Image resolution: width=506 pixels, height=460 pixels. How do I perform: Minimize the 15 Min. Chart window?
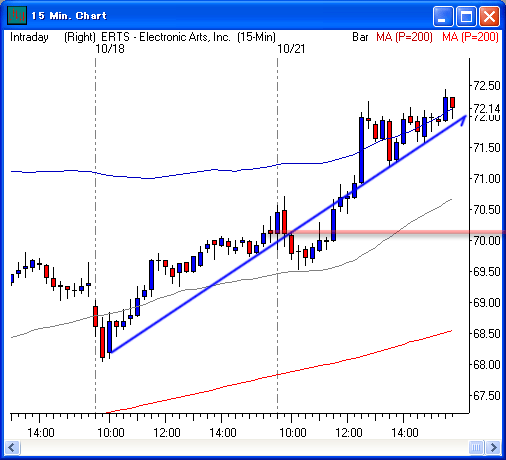[442, 16]
